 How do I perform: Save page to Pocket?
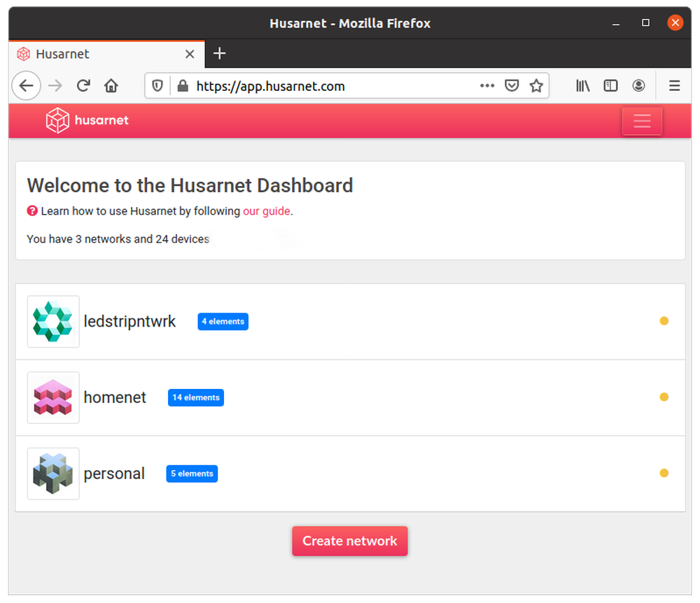(512, 85)
